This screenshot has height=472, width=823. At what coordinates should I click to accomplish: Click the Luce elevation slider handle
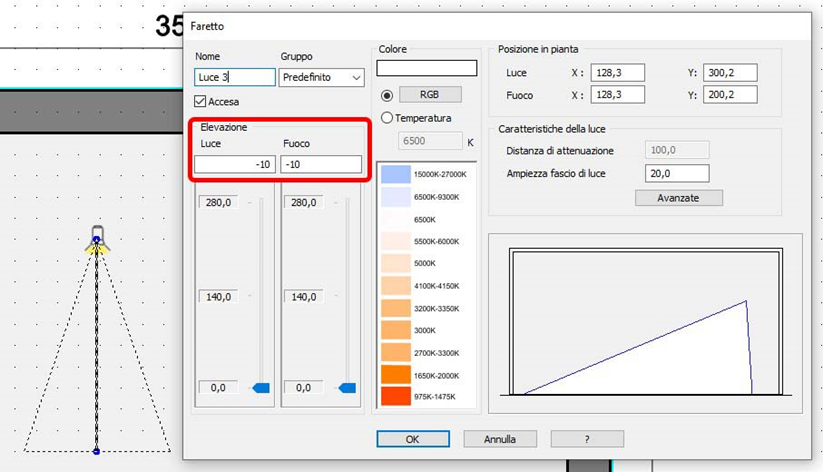(261, 388)
